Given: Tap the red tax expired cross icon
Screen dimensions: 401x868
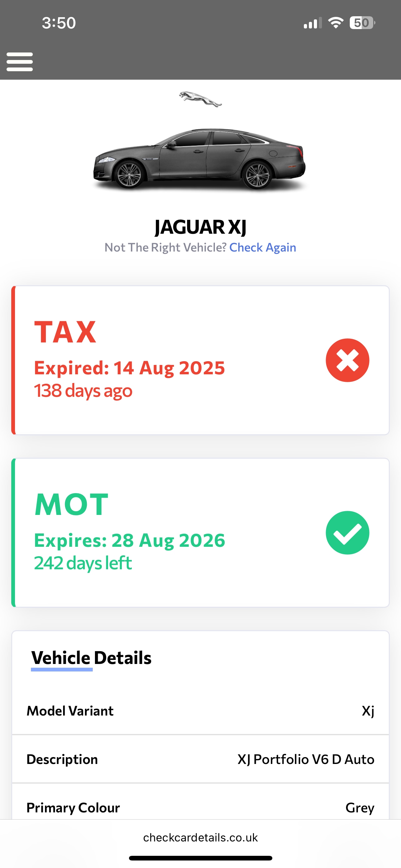Looking at the screenshot, I should 347,360.
